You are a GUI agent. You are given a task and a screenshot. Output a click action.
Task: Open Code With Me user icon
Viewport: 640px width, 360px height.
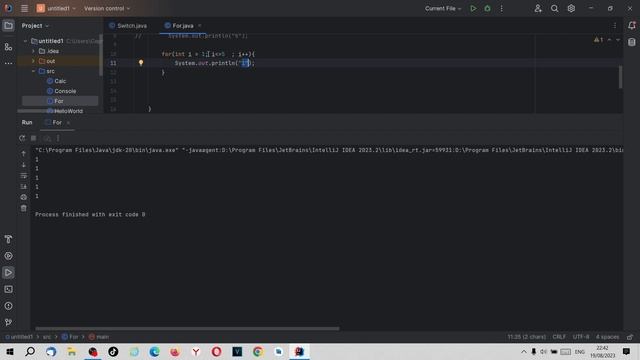538,8
